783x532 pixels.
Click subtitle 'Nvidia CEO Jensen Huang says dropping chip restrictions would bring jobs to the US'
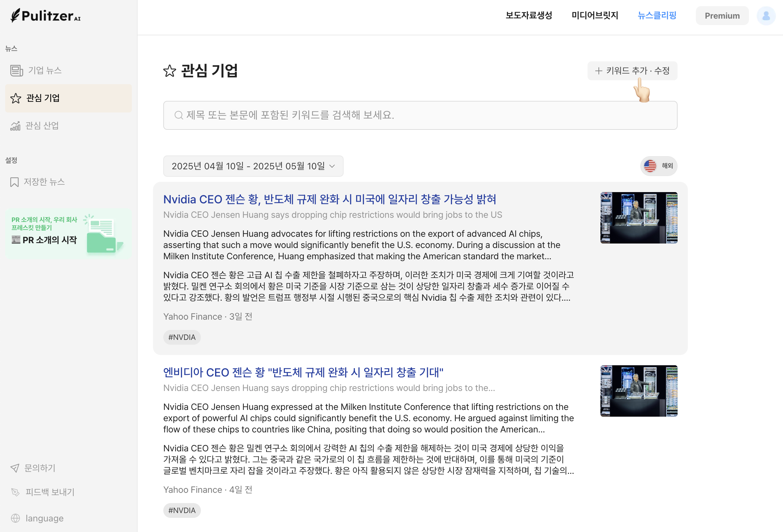click(333, 215)
